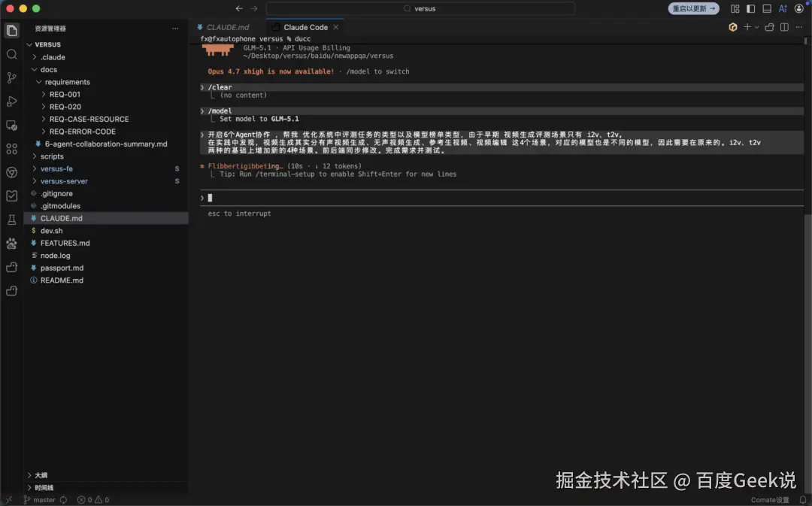The width and height of the screenshot is (812, 506).
Task: Toggle the primary sidebar visibility
Action: (751, 8)
